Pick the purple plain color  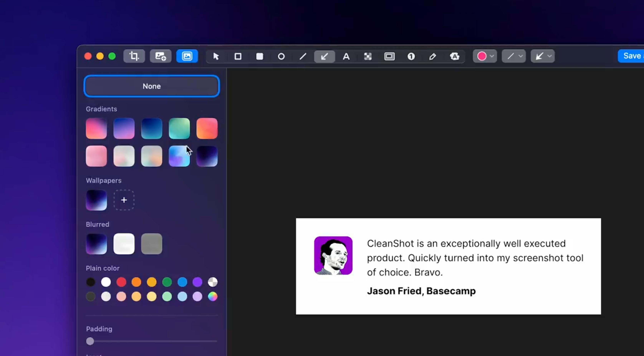coord(198,282)
